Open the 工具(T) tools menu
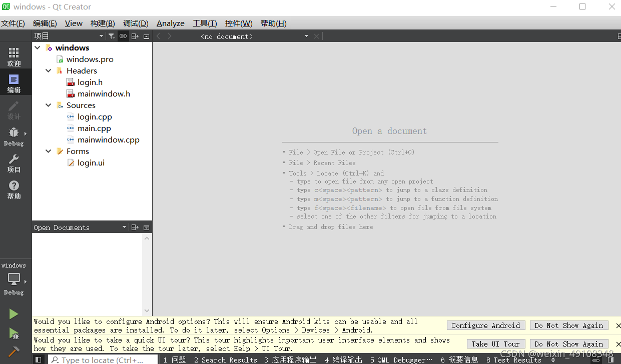Viewport: 621px width, 364px height. [x=205, y=23]
